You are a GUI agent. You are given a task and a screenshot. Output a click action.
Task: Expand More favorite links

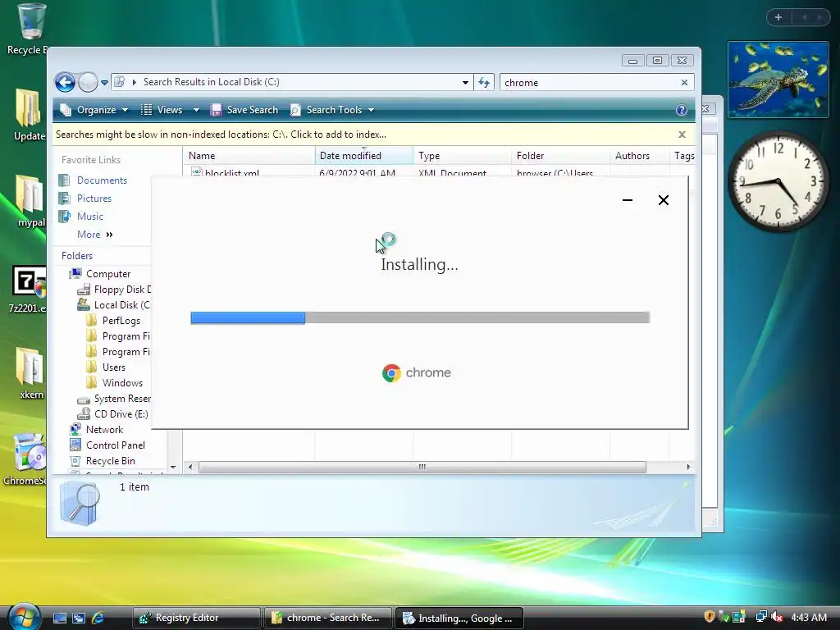coord(95,235)
